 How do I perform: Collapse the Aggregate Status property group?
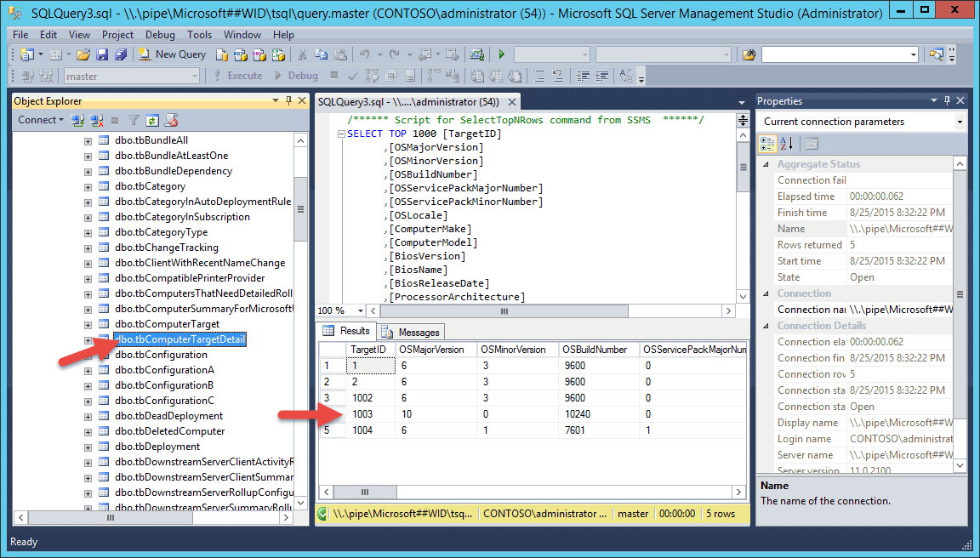(766, 164)
